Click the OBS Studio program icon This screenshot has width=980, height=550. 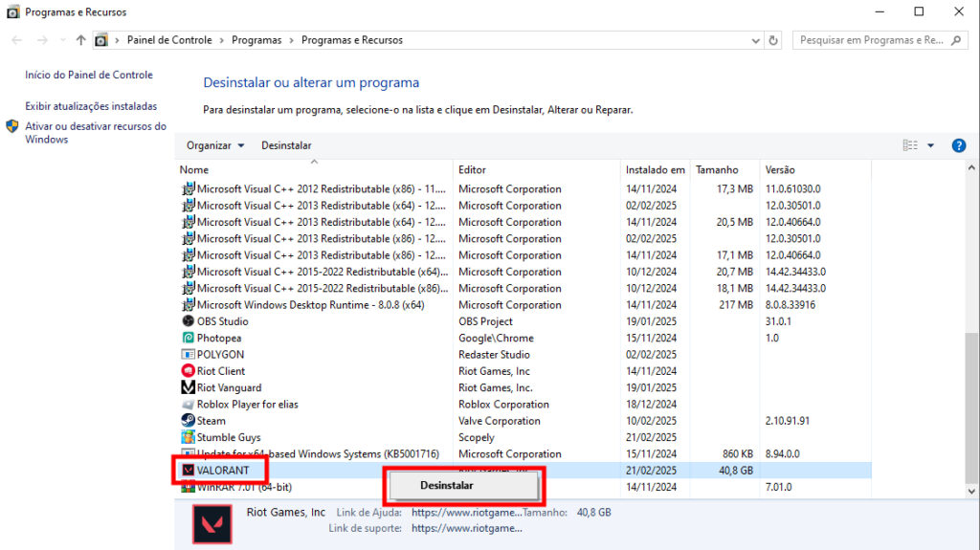click(189, 321)
